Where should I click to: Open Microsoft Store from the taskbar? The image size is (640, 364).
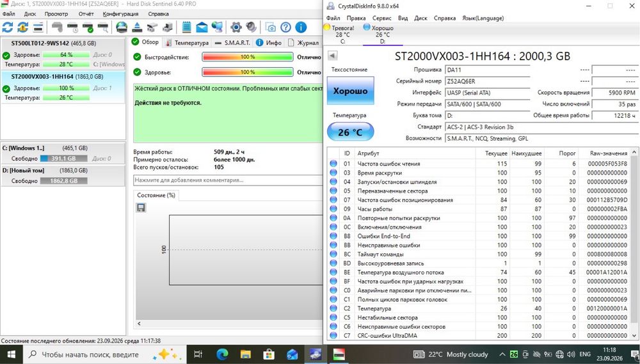pyautogui.click(x=269, y=354)
